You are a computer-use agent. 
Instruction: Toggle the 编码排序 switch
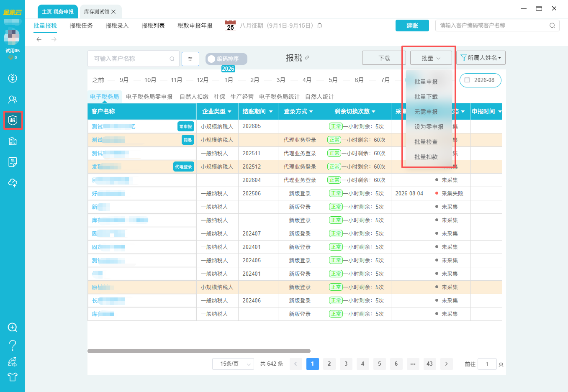point(226,59)
